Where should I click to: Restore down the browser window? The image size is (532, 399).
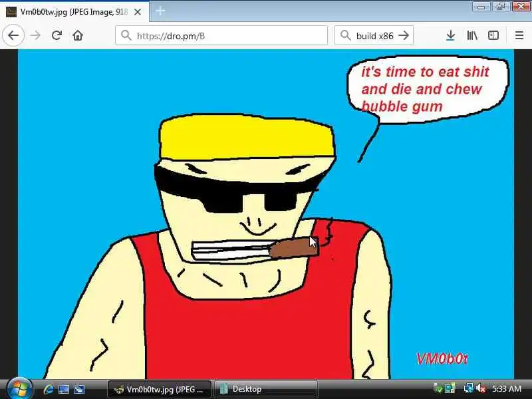501,7
